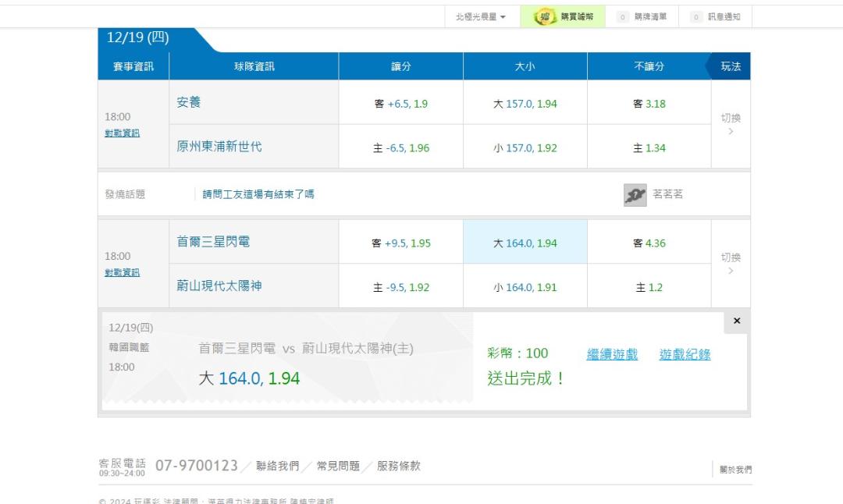
Task: Open team 原州東浦新世代 info
Action: (x=219, y=146)
